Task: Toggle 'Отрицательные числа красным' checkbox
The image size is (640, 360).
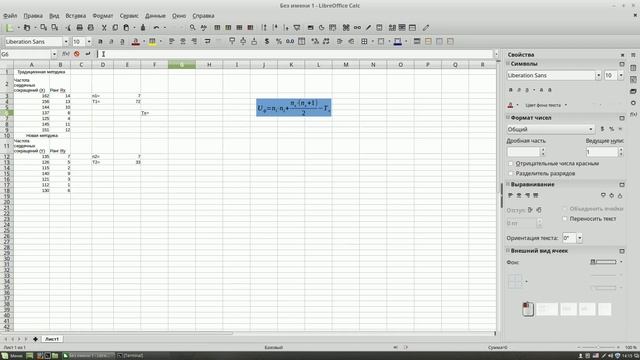Action: pos(510,163)
